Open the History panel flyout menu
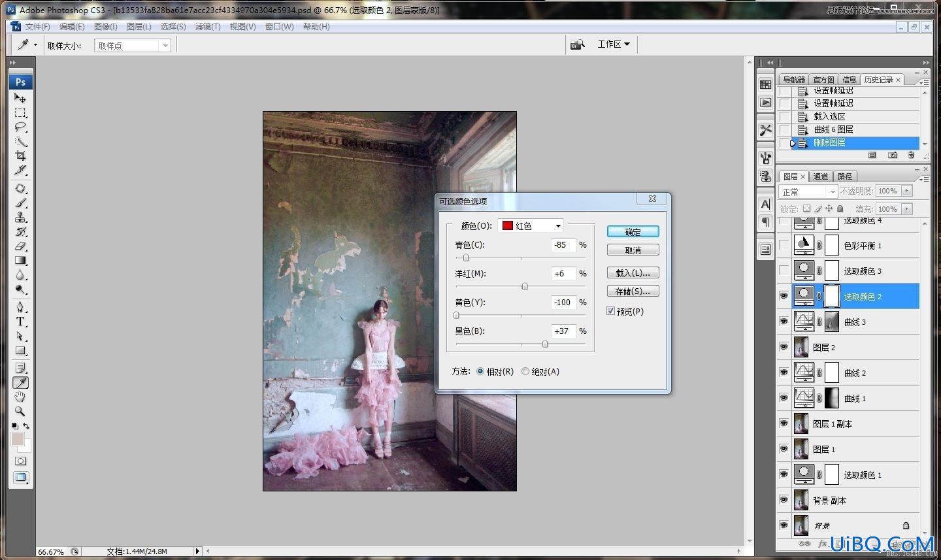The width and height of the screenshot is (941, 560). click(923, 82)
